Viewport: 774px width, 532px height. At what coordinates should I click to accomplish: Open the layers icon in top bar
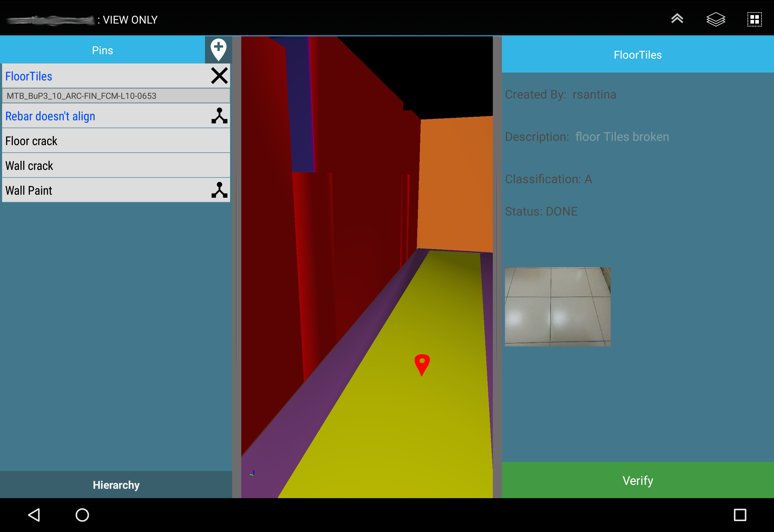(x=715, y=19)
